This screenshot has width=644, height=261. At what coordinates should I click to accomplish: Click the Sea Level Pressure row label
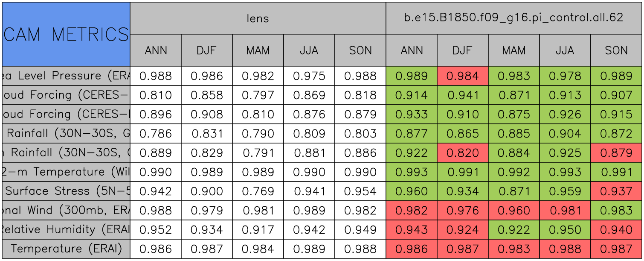[x=66, y=76]
